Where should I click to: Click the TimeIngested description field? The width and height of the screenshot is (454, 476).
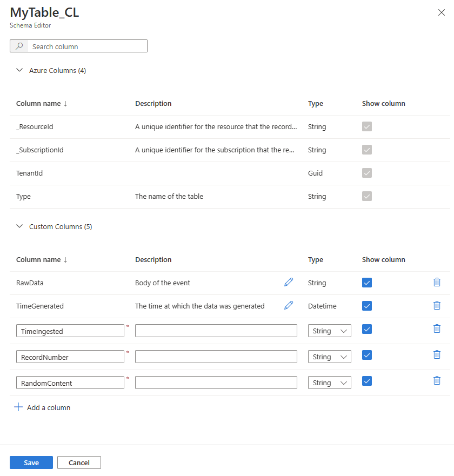coord(216,331)
